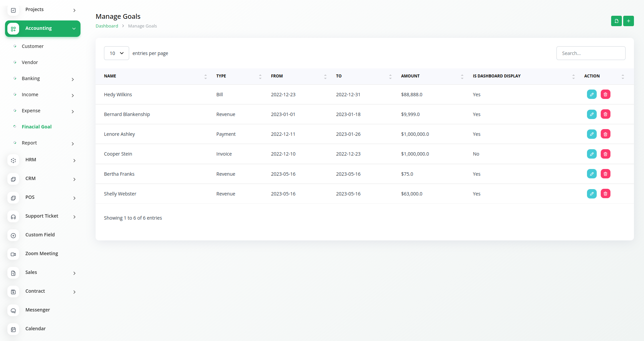The height and width of the screenshot is (341, 644).
Task: Delete the Bernard Blankenship goal
Action: click(605, 114)
